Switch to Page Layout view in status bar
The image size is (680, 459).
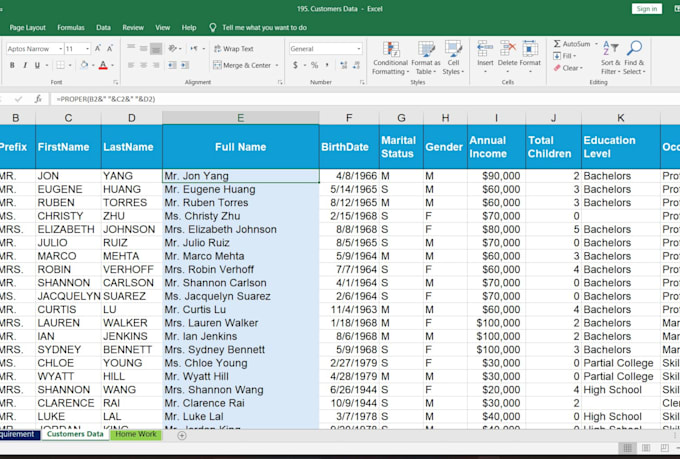click(x=646, y=448)
